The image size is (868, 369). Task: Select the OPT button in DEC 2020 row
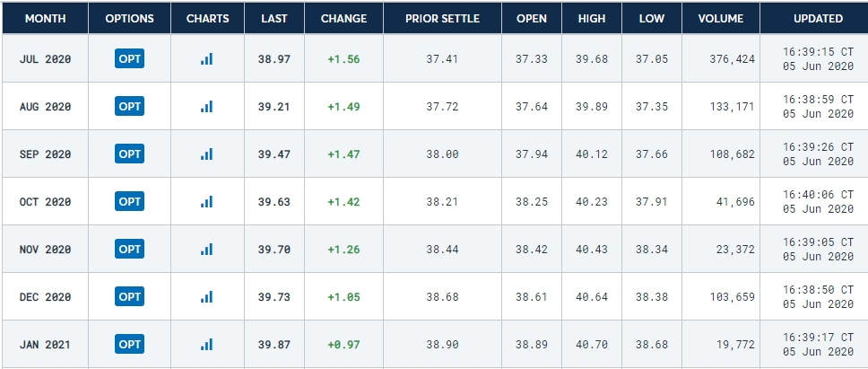(x=129, y=297)
